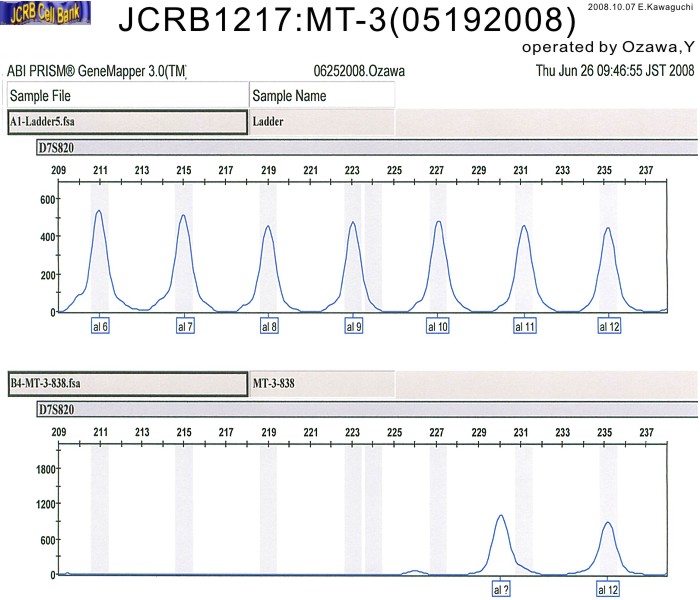Select the A1-Ladder5.fsa sample file cell
This screenshot has height=600, width=700.
(x=127, y=122)
